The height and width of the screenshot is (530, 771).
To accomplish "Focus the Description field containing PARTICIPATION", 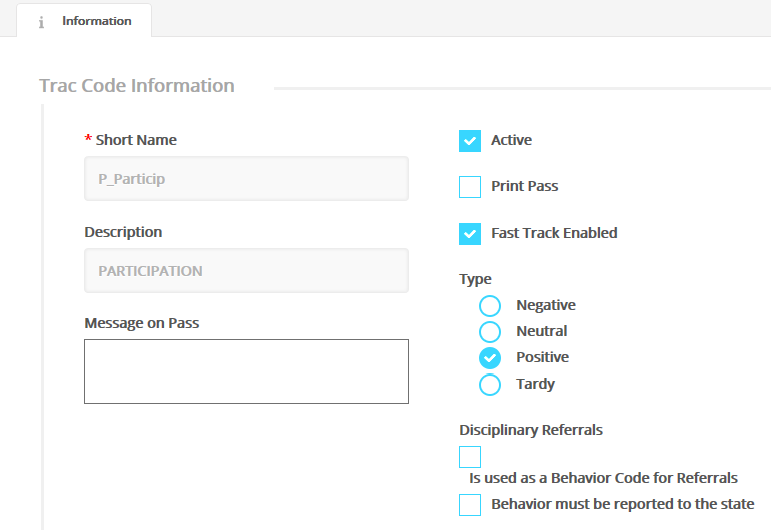I will click(x=246, y=271).
